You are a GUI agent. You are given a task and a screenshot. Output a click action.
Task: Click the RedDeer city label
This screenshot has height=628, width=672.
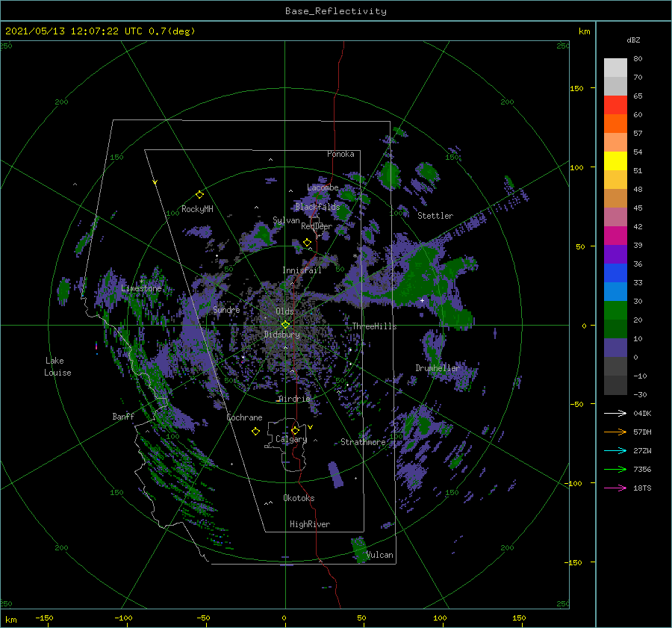pyautogui.click(x=317, y=226)
